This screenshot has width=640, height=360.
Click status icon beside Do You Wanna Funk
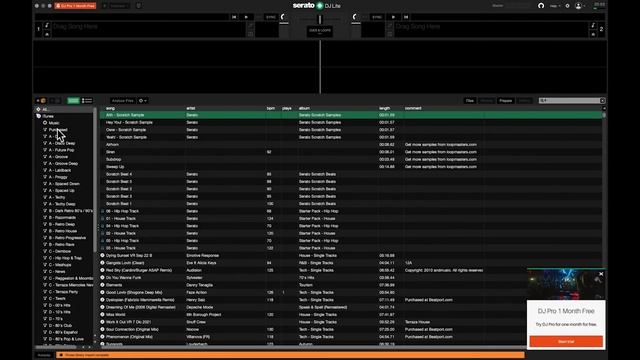[102, 278]
